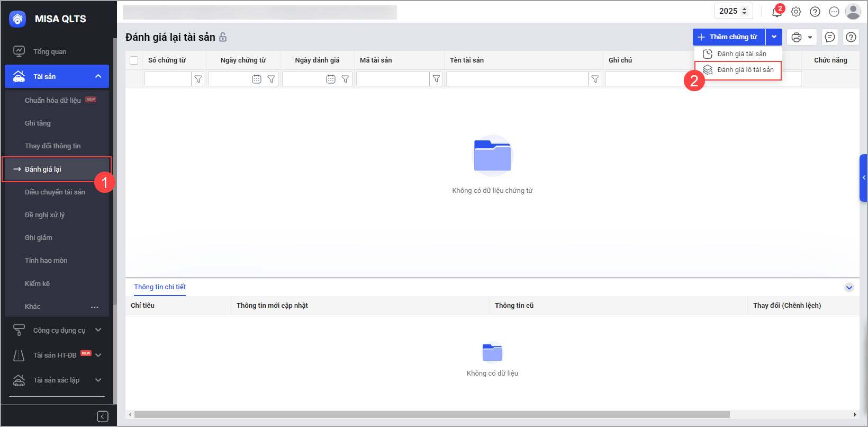Click the Ngày đánh giá date input

(304, 79)
